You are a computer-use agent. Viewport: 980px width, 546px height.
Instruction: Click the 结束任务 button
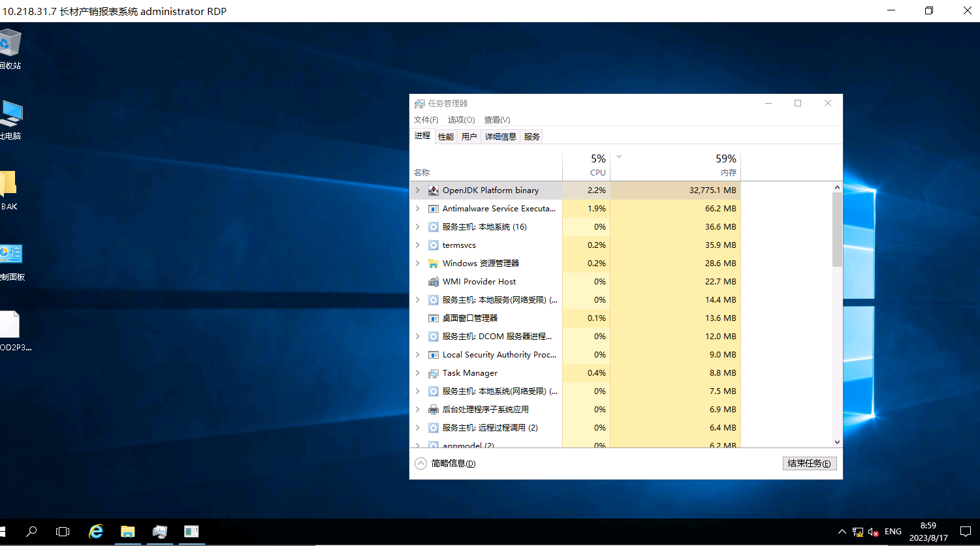810,463
